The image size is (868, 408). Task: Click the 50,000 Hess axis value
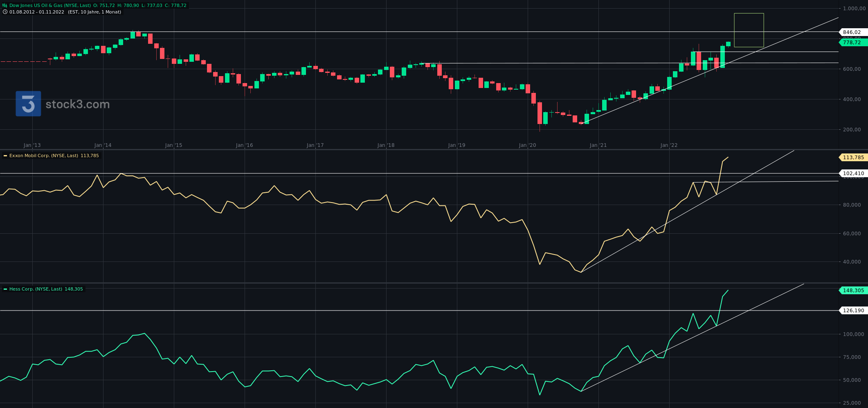click(852, 380)
